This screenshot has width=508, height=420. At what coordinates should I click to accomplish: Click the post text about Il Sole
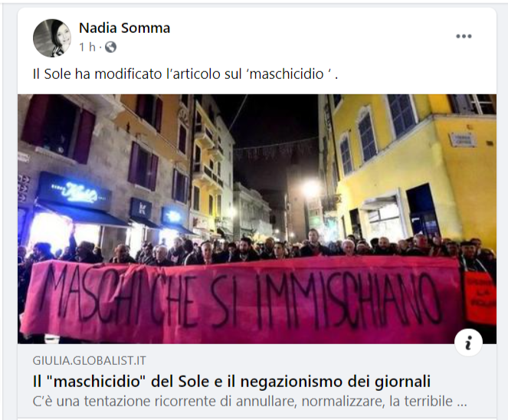(x=185, y=74)
